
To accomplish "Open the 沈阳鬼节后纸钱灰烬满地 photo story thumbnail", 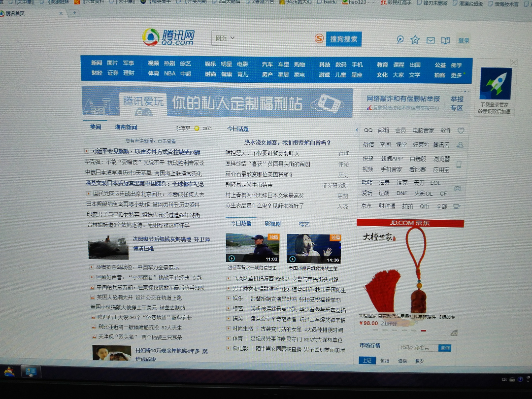I will click(108, 248).
